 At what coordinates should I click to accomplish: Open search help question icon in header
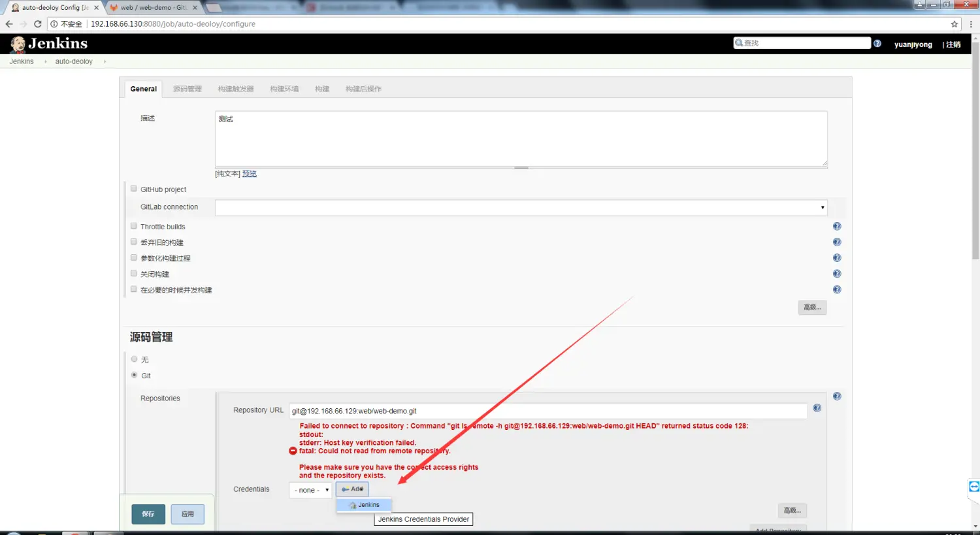(877, 44)
